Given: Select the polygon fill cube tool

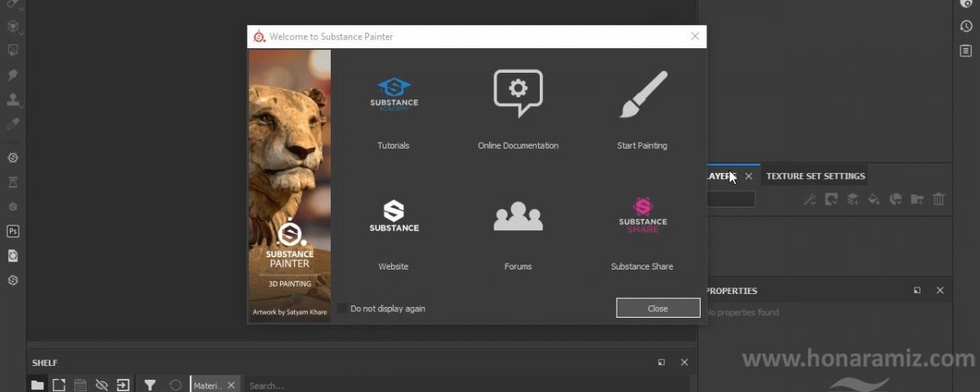Looking at the screenshot, I should point(13,26).
